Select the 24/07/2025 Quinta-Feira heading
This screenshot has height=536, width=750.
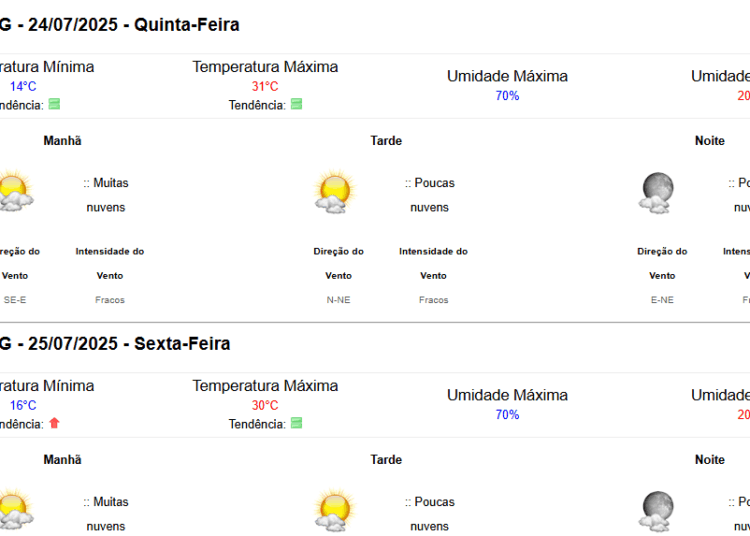(x=120, y=25)
